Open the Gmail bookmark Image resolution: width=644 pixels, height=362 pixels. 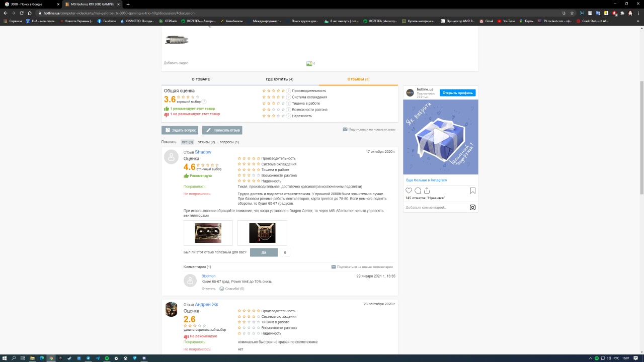point(487,21)
